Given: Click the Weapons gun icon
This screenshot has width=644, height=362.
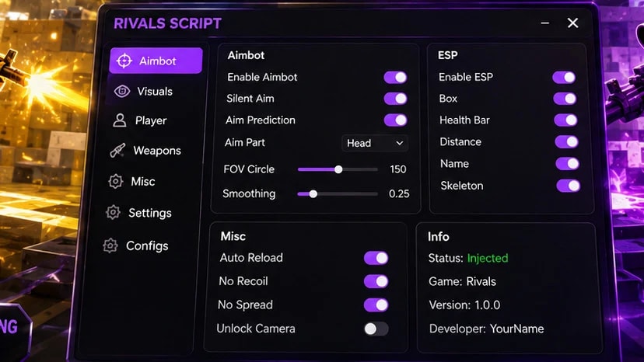Looking at the screenshot, I should pos(117,151).
